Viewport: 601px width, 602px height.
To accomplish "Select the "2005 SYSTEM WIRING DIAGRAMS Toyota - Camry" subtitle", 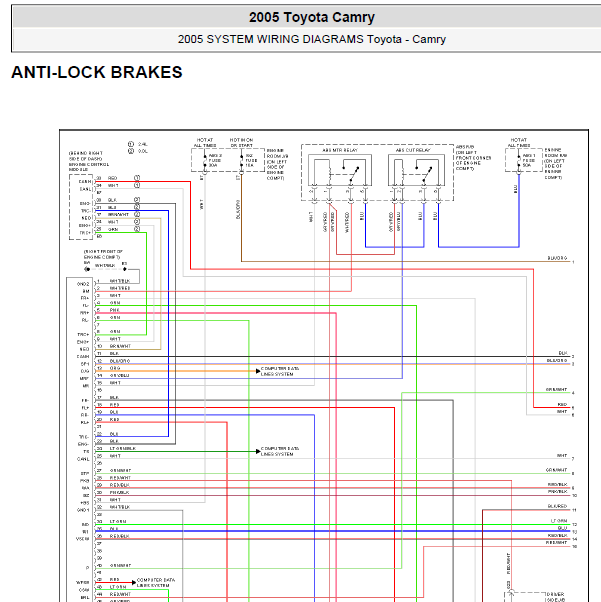I will [x=311, y=39].
